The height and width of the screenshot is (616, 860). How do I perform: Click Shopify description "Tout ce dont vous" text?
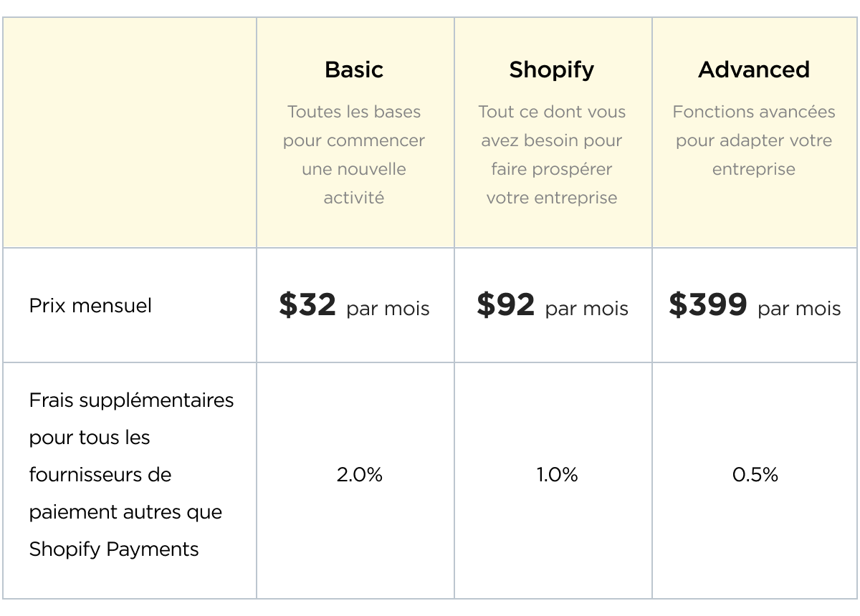pyautogui.click(x=552, y=112)
